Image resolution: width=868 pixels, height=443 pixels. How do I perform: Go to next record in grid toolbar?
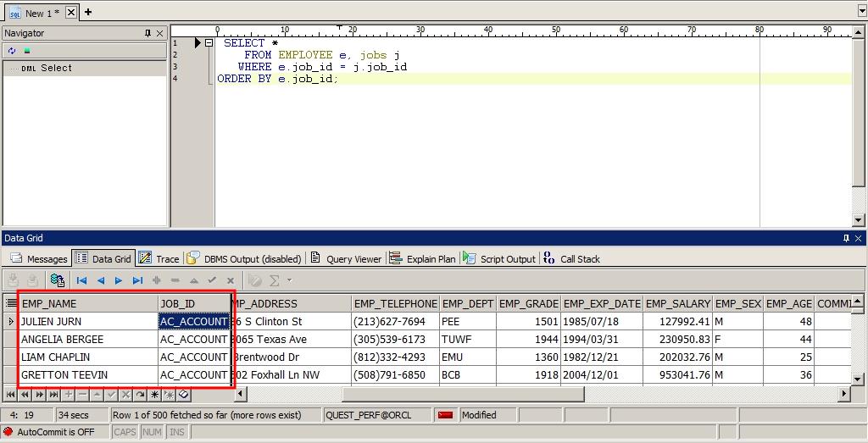119,280
